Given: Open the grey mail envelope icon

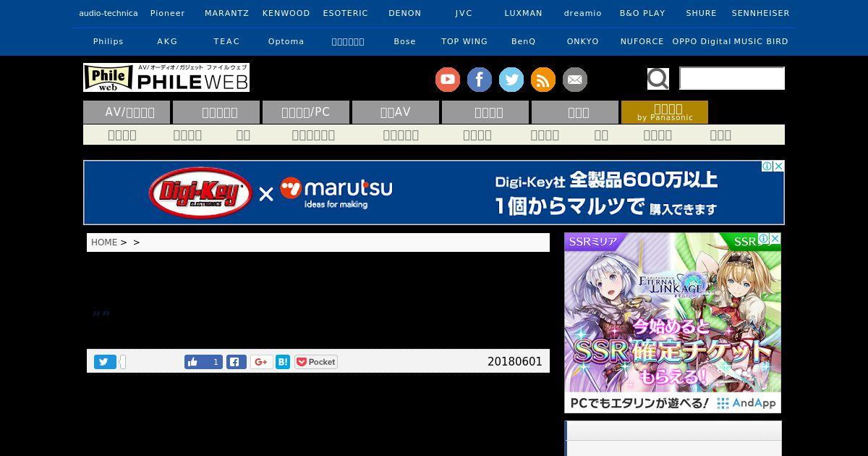Looking at the screenshot, I should pyautogui.click(x=575, y=80).
